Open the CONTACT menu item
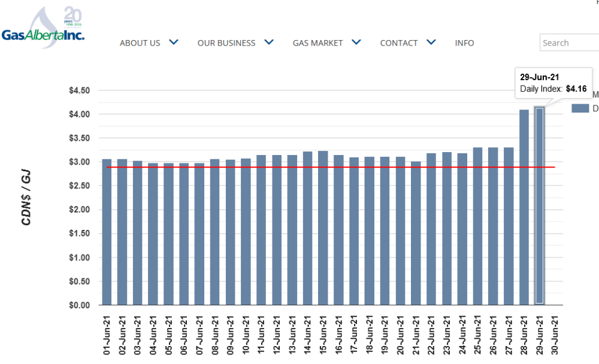599x364 pixels. (399, 43)
